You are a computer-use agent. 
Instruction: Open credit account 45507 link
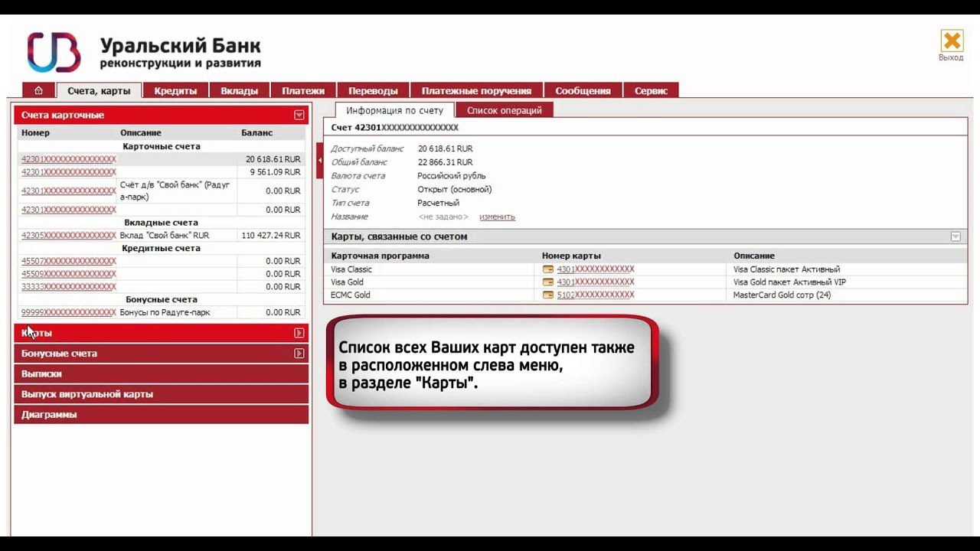68,261
